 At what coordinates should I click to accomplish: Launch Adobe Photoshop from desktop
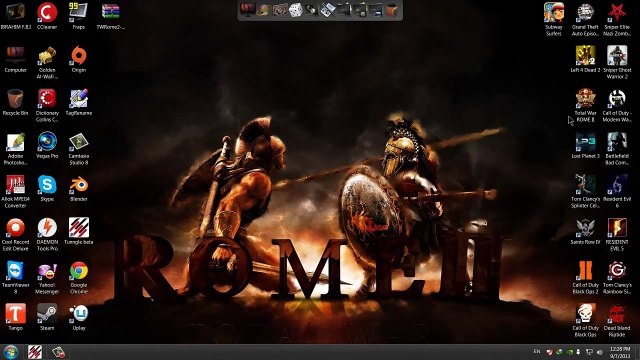[x=16, y=148]
